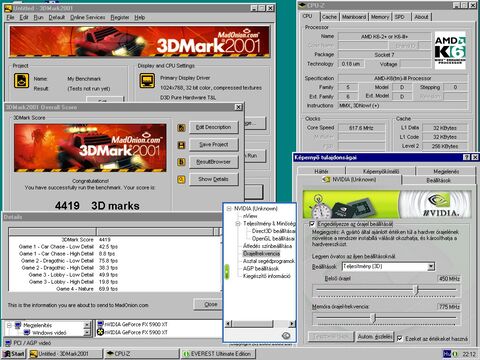Click the help question mark button in display properties title bar

coord(467,157)
